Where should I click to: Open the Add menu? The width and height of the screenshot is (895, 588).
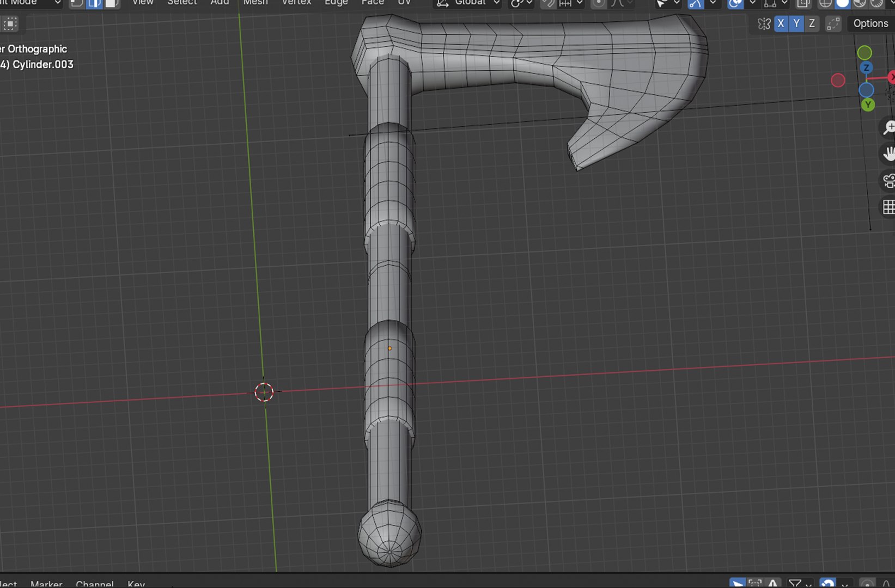pos(220,3)
